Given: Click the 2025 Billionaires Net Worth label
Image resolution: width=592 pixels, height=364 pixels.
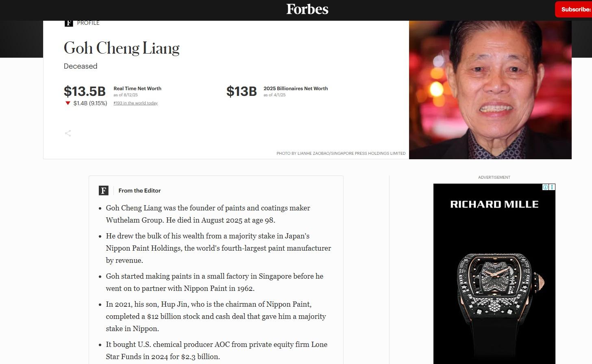Looking at the screenshot, I should [296, 89].
